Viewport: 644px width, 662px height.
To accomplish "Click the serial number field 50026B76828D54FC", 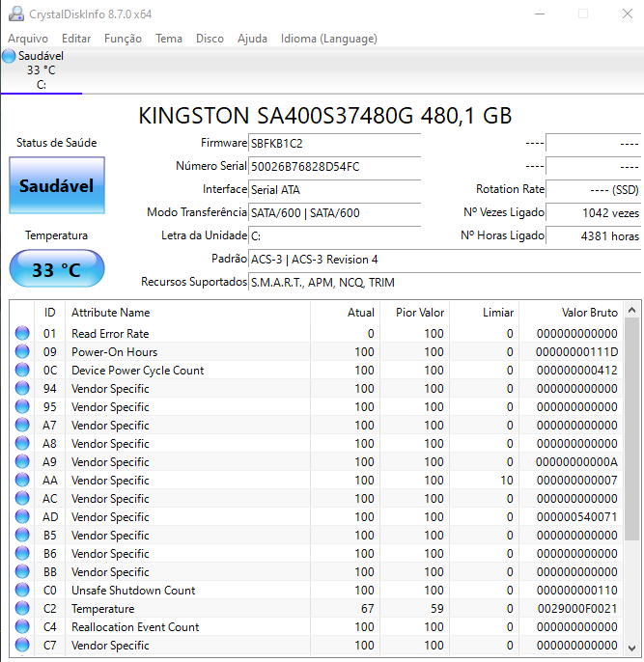I will (334, 166).
